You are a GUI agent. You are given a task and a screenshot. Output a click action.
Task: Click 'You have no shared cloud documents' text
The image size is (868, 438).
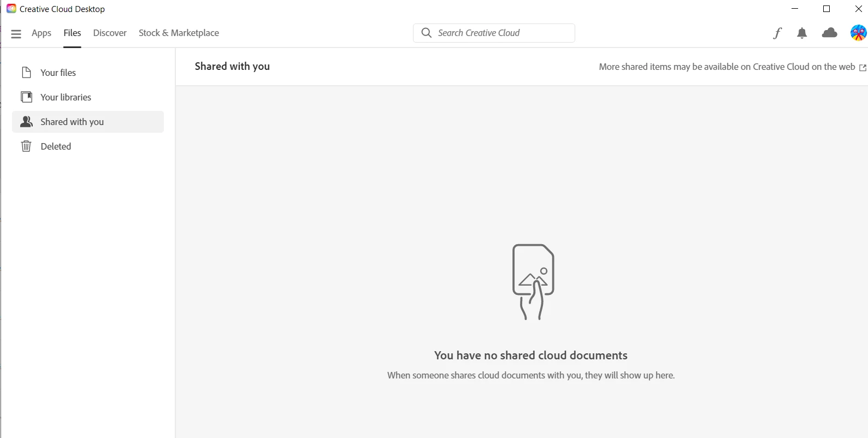tap(531, 356)
